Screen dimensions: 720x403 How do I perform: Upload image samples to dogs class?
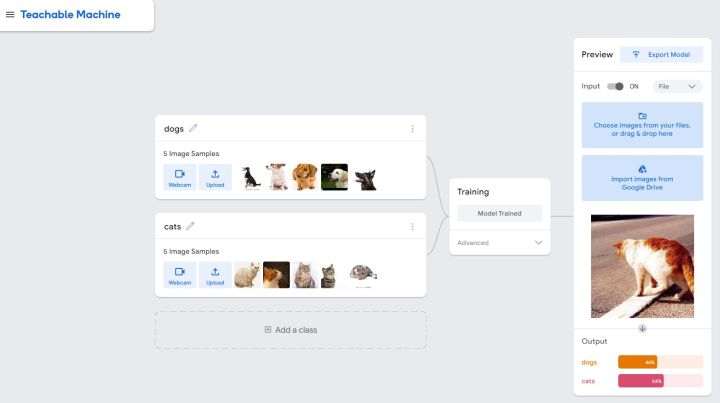click(x=215, y=177)
